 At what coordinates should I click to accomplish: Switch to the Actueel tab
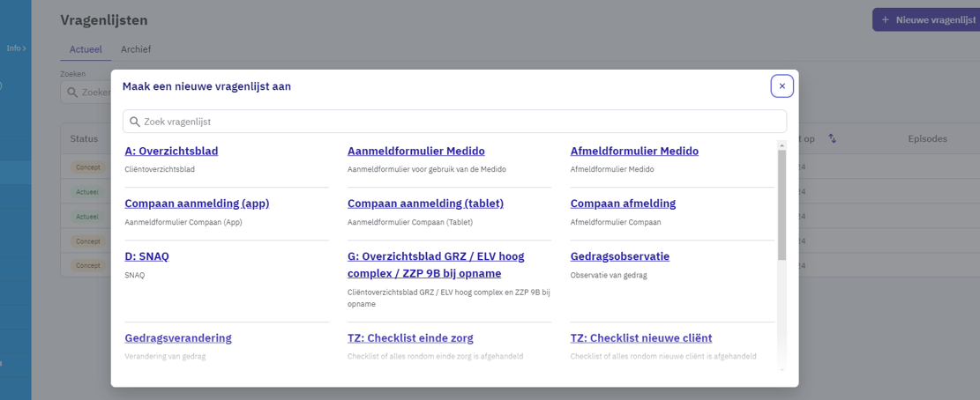[x=86, y=49]
